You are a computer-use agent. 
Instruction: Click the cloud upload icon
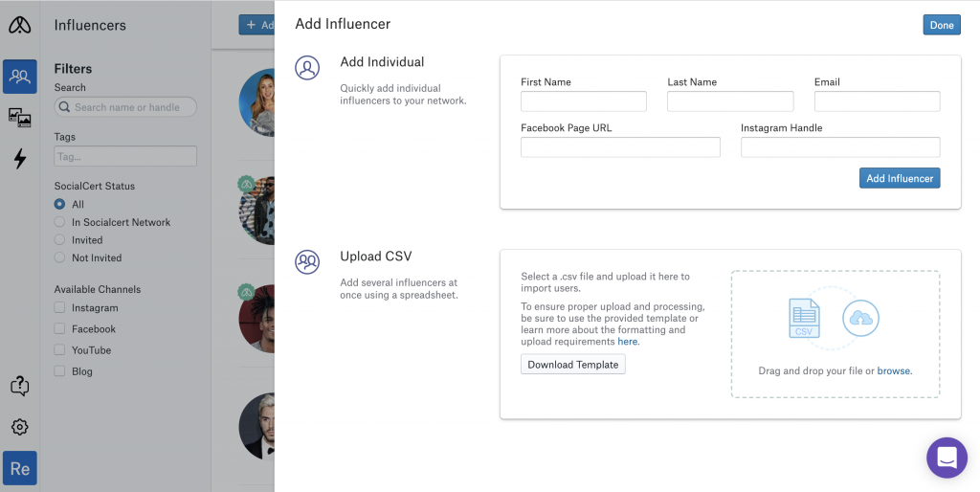pos(860,318)
